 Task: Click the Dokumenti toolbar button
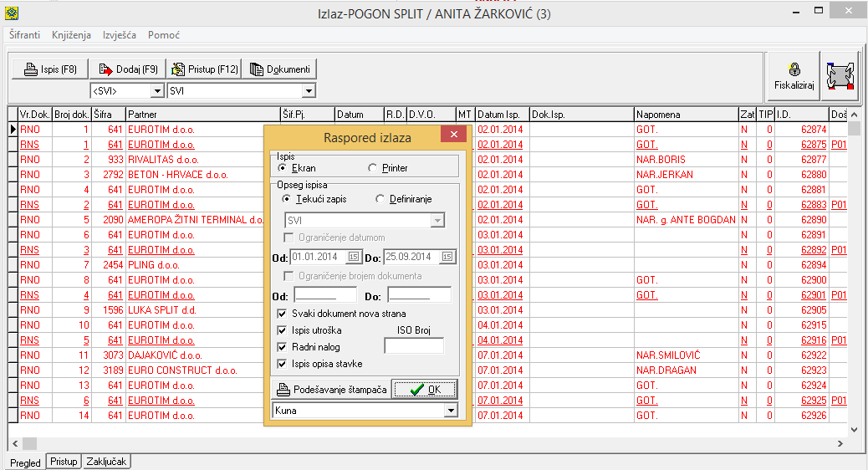click(x=279, y=69)
